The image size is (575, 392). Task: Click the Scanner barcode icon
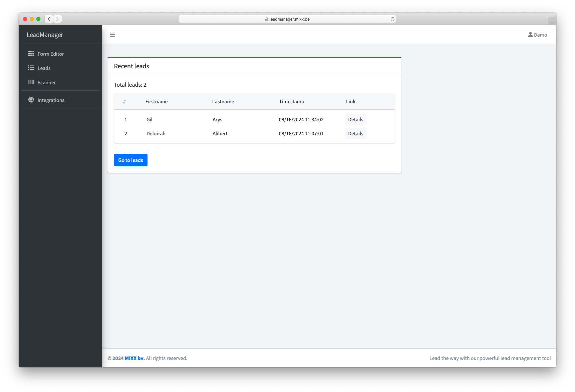tap(31, 82)
